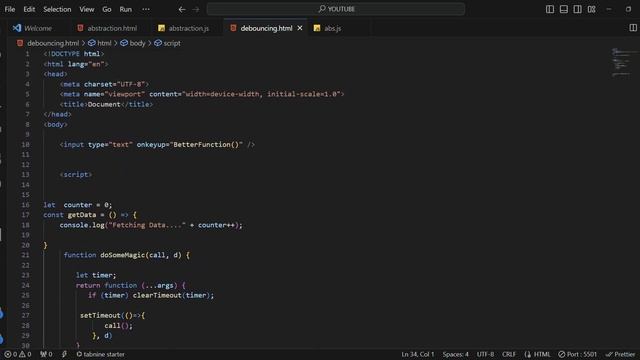
Task: Open the Run menu
Action: [x=126, y=9]
